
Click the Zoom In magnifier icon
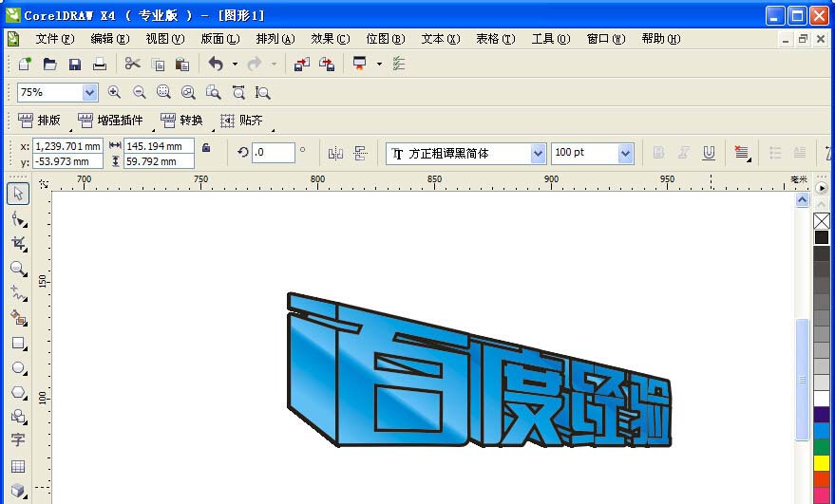pos(114,92)
